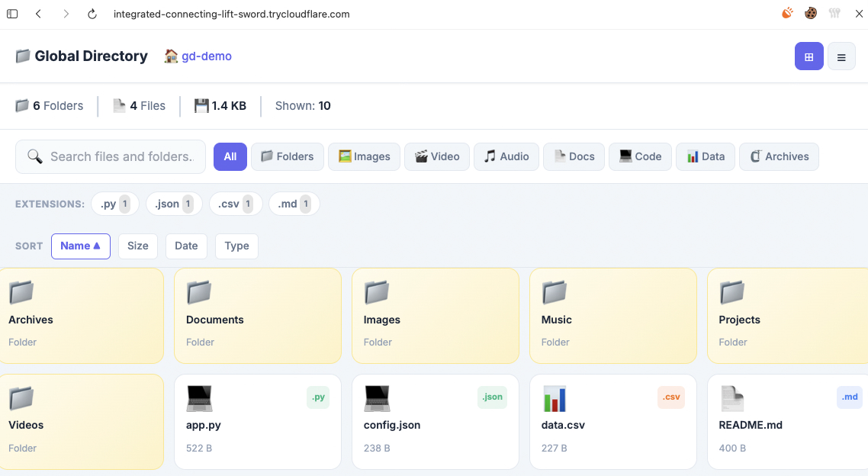Filter by Archives

tap(779, 156)
